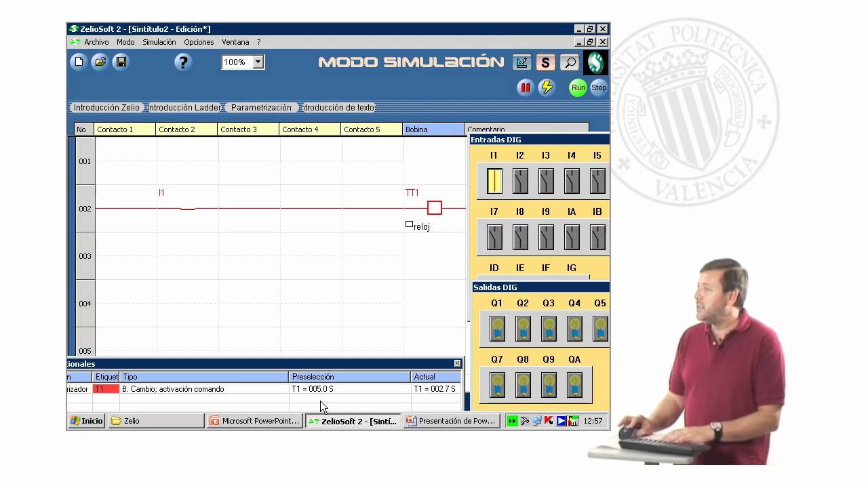This screenshot has height=488, width=868.
Task: Click the Q8 output lamp icon
Action: (523, 385)
